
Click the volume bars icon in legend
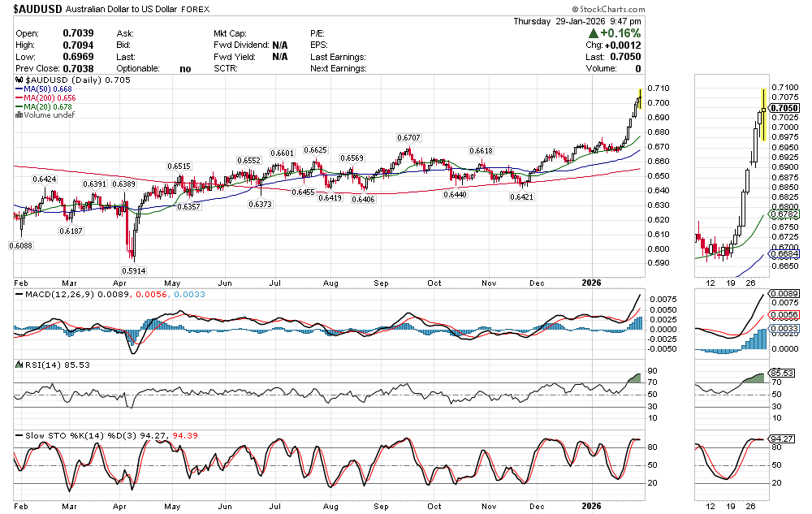[x=19, y=115]
